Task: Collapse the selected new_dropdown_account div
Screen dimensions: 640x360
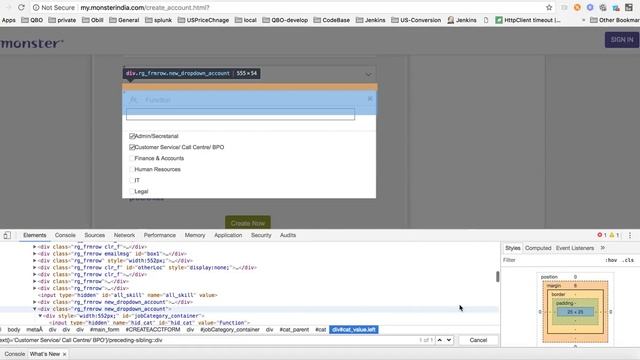Action: tap(35, 309)
